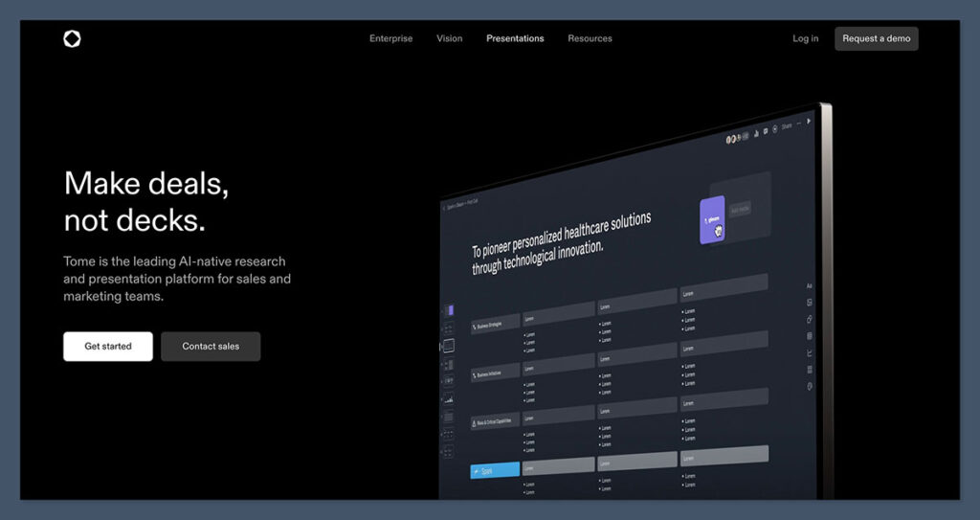This screenshot has height=520, width=980.
Task: Click the play icon in mockup toolbar
Action: coord(809,121)
